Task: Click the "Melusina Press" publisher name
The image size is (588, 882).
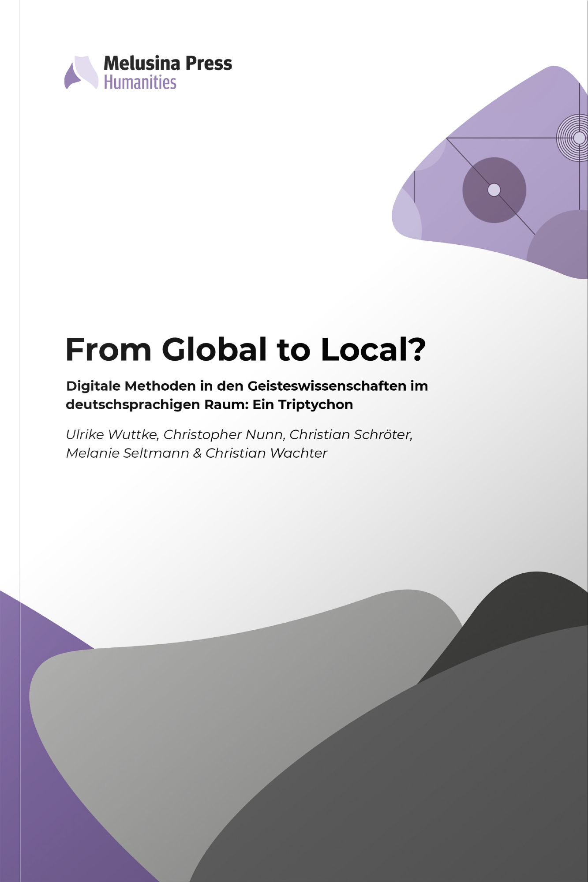Action: (x=168, y=64)
